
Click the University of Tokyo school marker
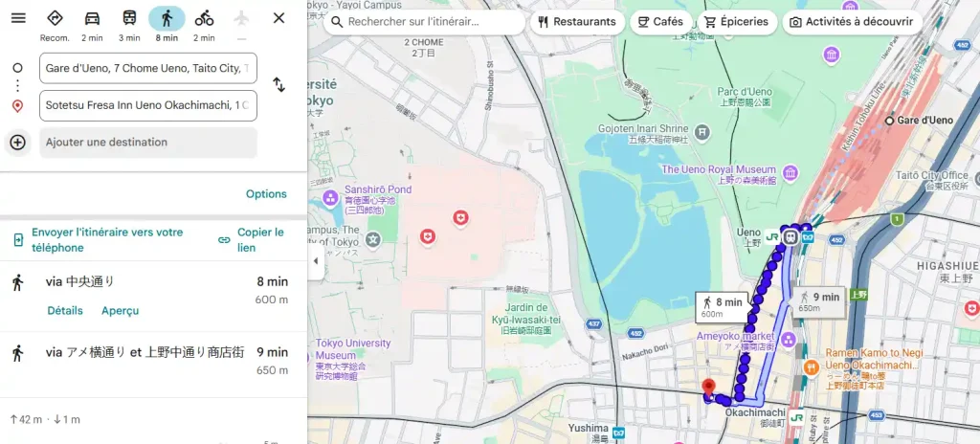tap(373, 239)
